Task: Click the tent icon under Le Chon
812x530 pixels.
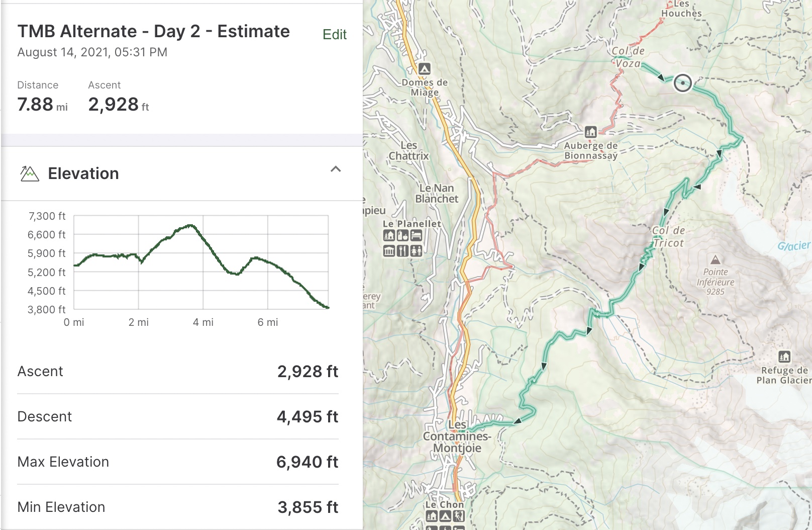Action: click(445, 516)
